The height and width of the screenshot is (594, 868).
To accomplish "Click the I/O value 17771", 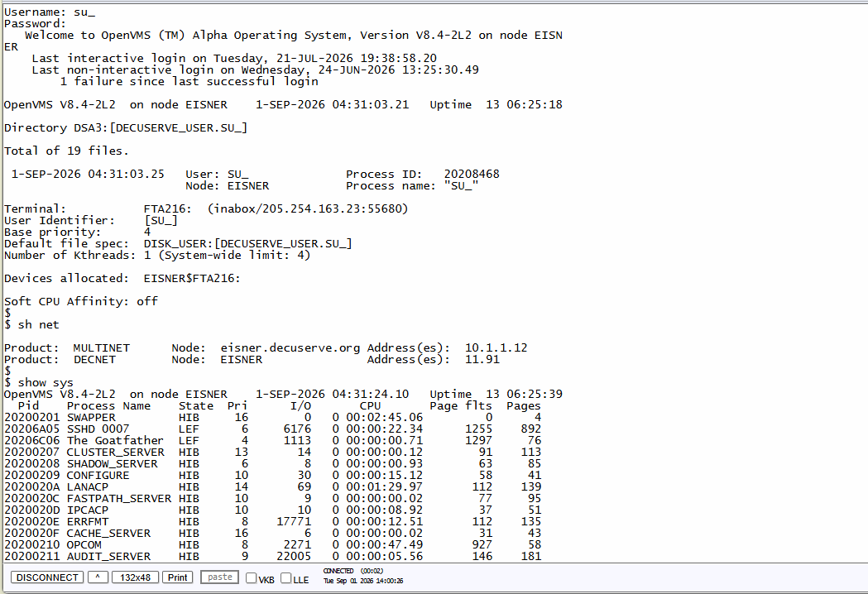I will 294,522.
